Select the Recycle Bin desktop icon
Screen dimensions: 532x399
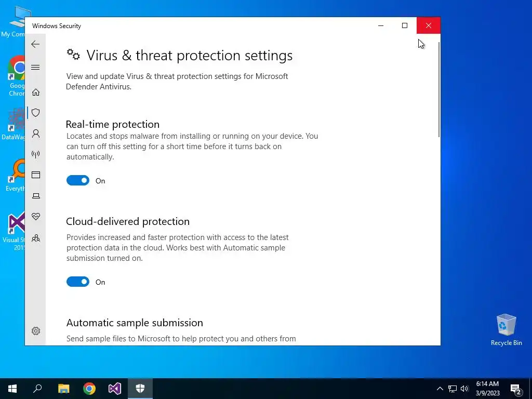pos(506,330)
